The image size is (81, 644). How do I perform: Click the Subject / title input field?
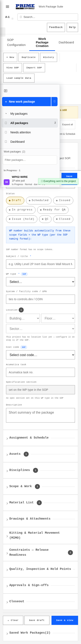[40, 264]
